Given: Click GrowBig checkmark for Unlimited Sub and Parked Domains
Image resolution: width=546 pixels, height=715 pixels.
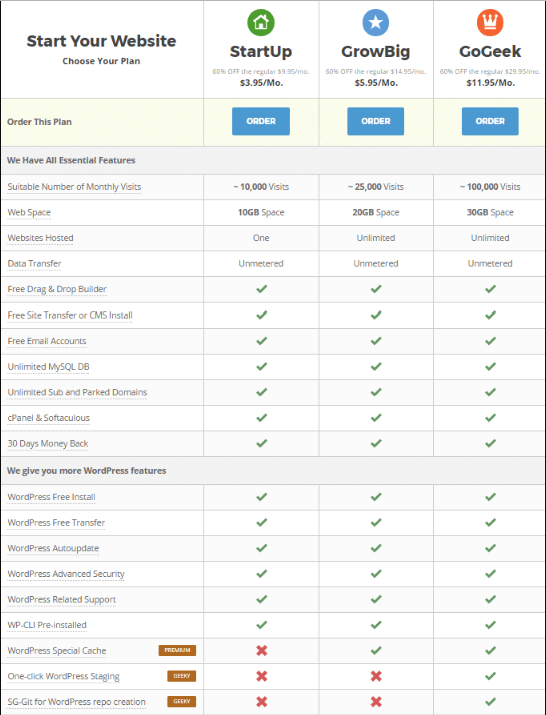Looking at the screenshot, I should 376,392.
